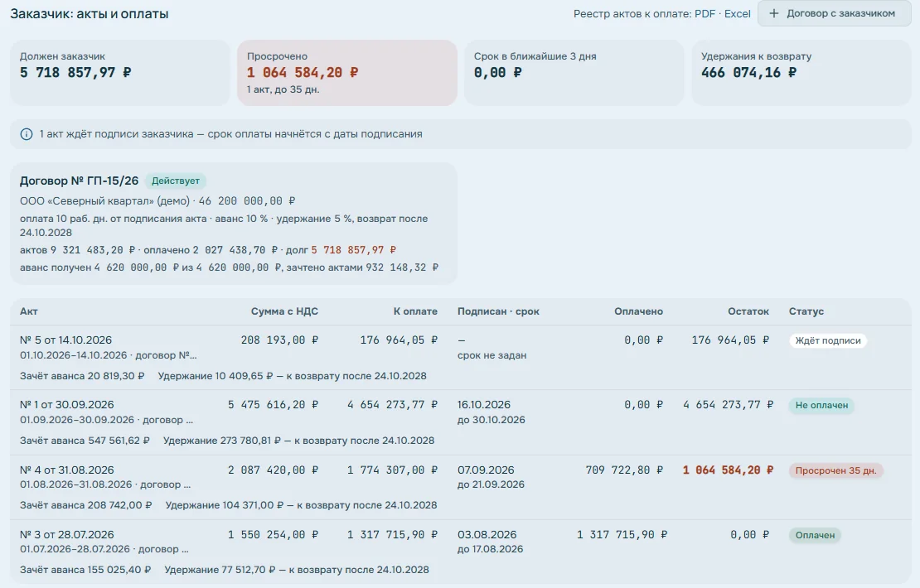Click the Оплачено column header

(x=638, y=311)
